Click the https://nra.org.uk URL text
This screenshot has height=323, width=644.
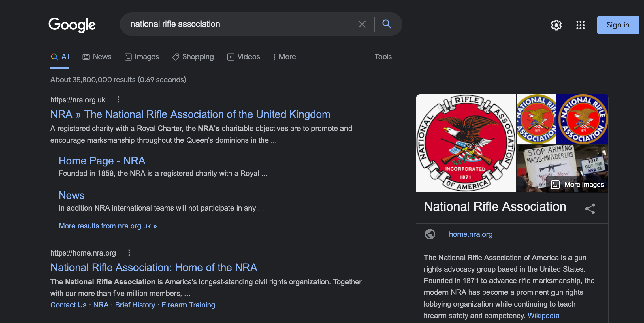pos(78,100)
